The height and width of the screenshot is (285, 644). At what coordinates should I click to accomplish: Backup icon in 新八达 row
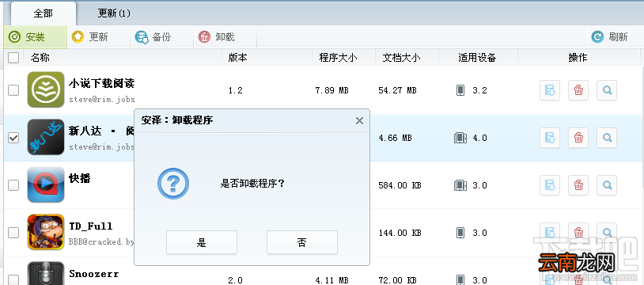(x=550, y=138)
